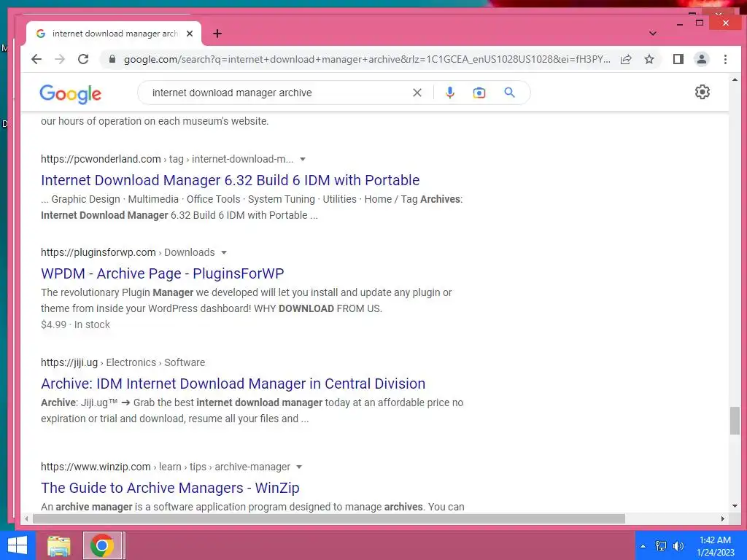This screenshot has width=747, height=560.
Task: Expand options for pcwonderland.com result
Action: click(303, 159)
